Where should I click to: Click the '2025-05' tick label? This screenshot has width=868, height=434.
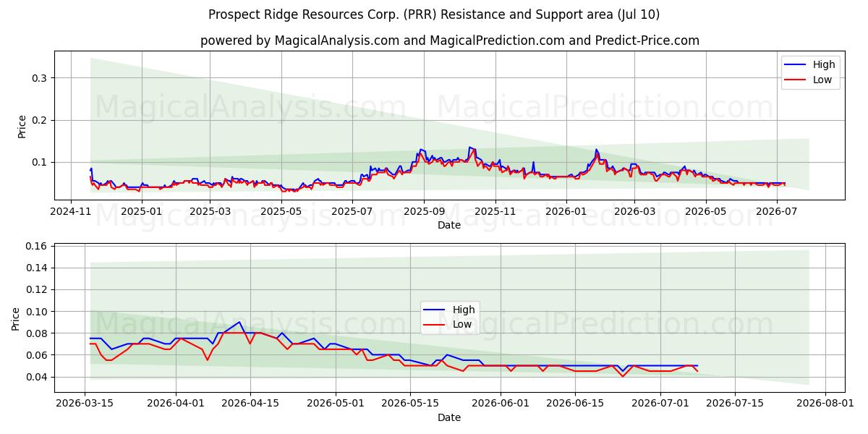281,211
